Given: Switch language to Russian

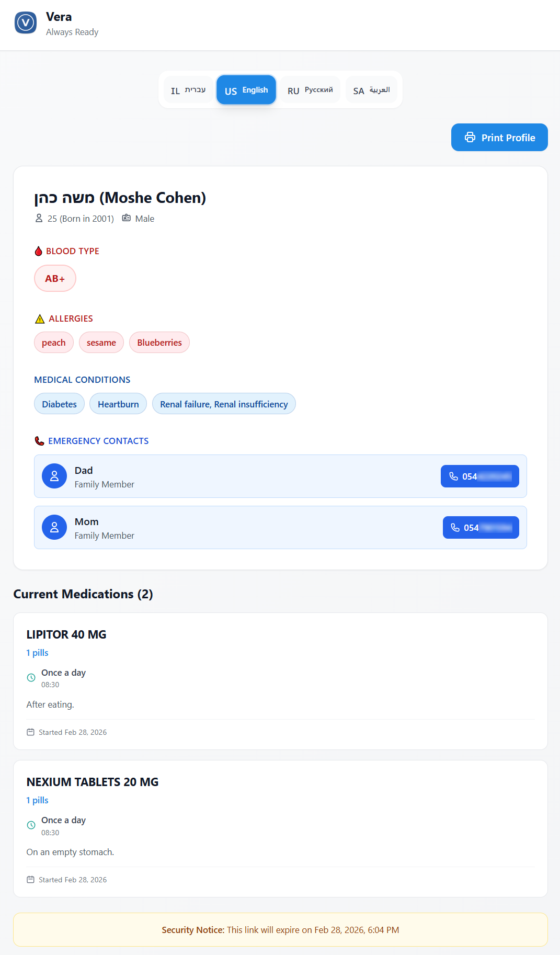Looking at the screenshot, I should [310, 90].
